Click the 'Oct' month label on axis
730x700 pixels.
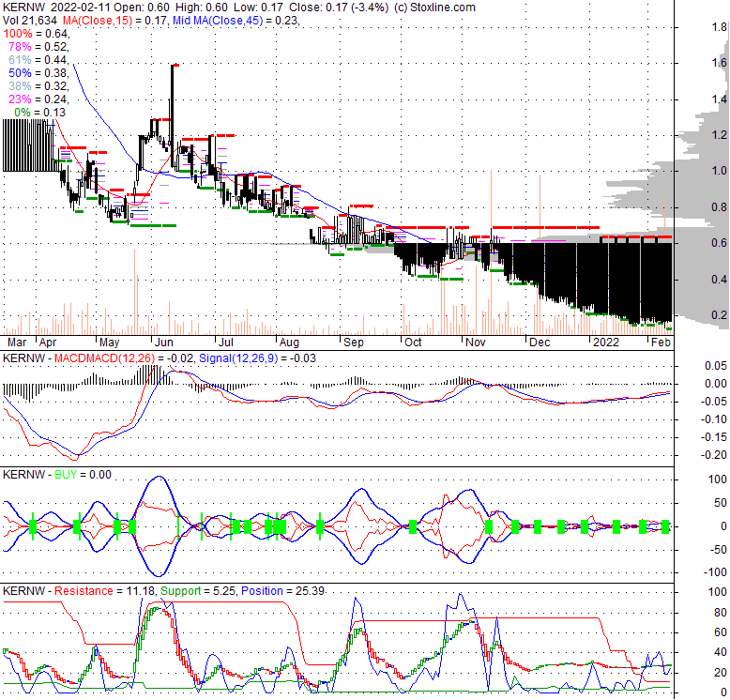pyautogui.click(x=413, y=342)
